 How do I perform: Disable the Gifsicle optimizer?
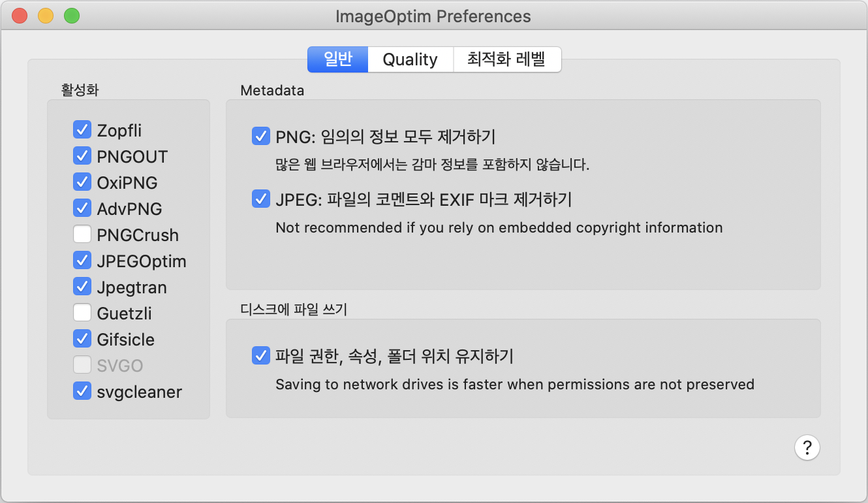(82, 338)
